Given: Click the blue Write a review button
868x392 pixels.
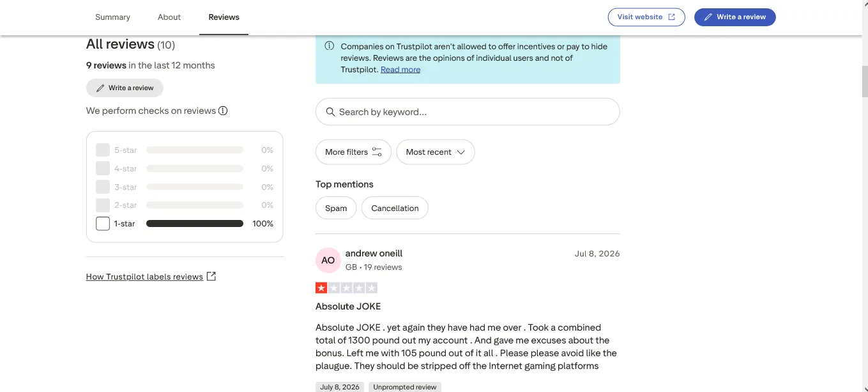Looking at the screenshot, I should point(735,17).
